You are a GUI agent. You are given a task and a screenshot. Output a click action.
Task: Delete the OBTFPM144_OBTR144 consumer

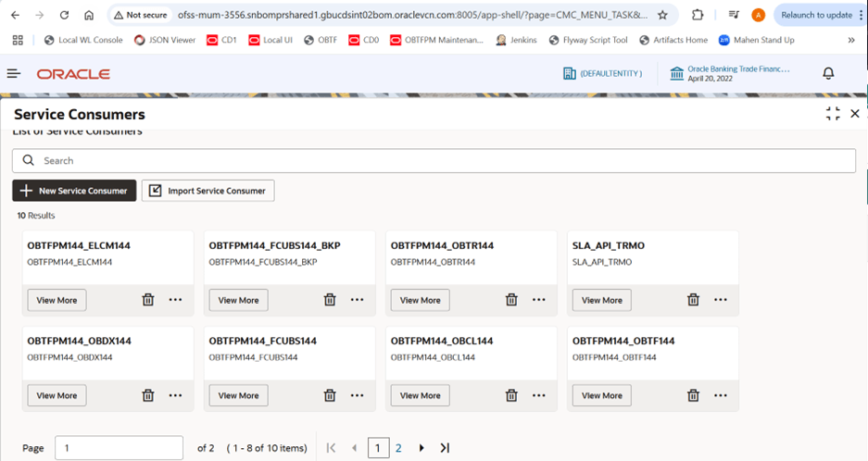click(x=511, y=300)
